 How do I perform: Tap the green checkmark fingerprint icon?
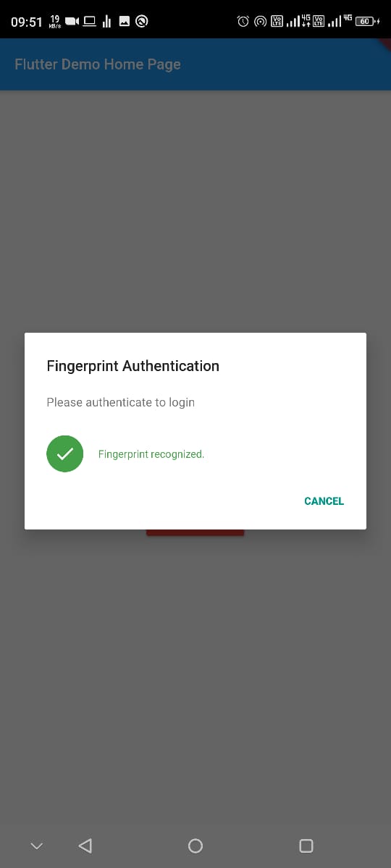(65, 454)
